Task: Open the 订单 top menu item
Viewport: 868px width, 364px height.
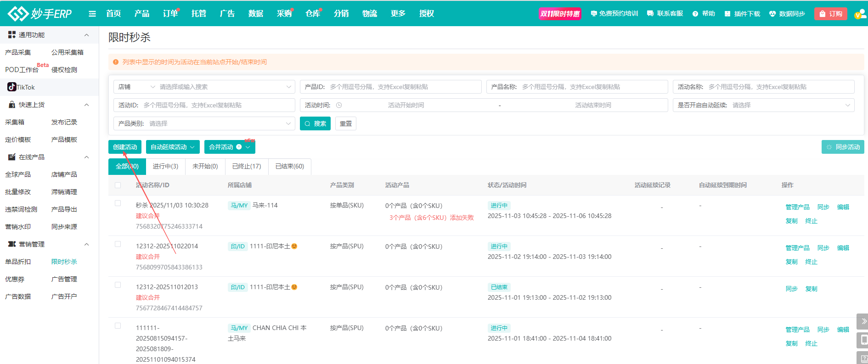Action: (170, 14)
